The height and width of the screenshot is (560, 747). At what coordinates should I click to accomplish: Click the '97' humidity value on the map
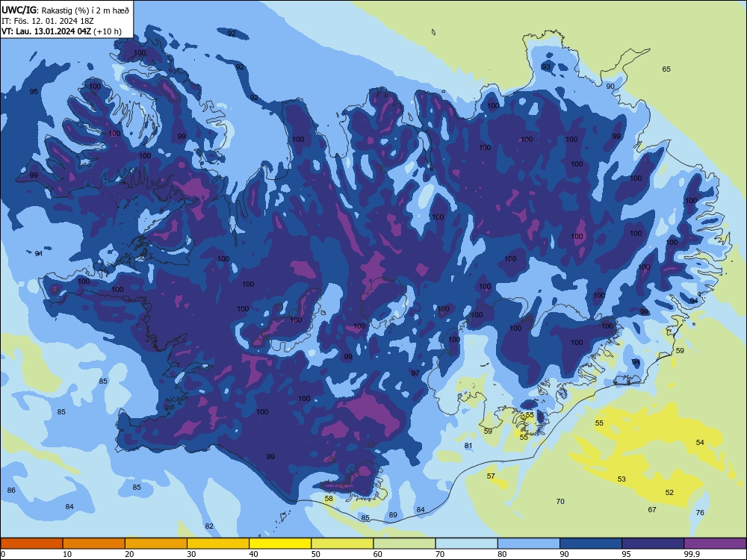point(415,373)
